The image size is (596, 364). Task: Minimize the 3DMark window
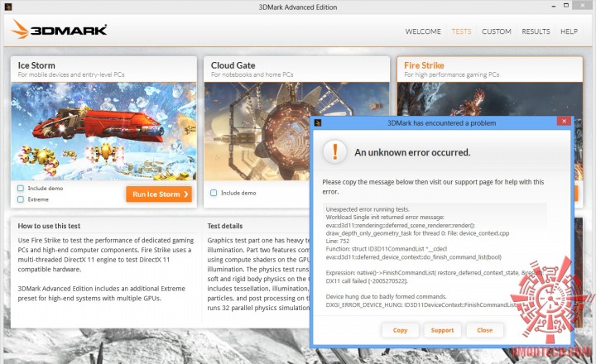point(554,6)
